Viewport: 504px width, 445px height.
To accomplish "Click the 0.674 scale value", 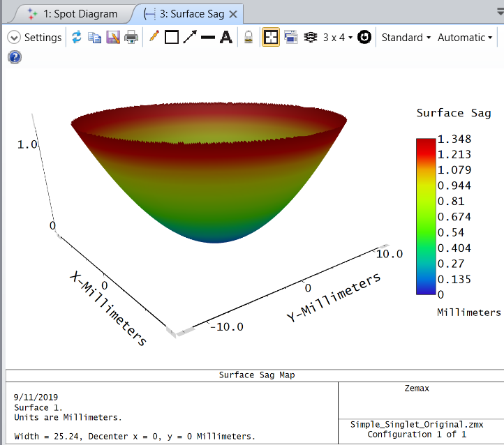I will 454,217.
